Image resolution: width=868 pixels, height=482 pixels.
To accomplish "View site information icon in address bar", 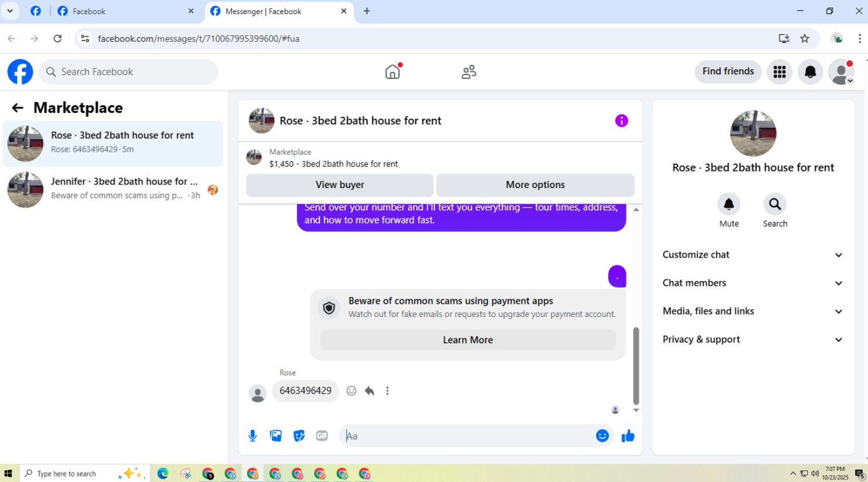I will 85,39.
